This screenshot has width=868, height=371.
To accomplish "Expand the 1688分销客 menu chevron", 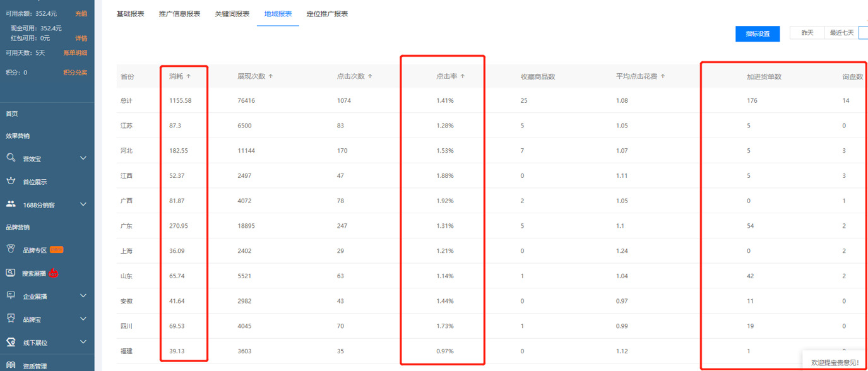I will click(x=83, y=205).
